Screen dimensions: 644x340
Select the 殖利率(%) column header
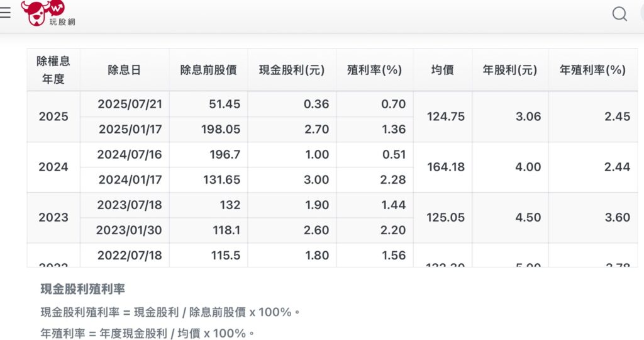[x=374, y=70]
